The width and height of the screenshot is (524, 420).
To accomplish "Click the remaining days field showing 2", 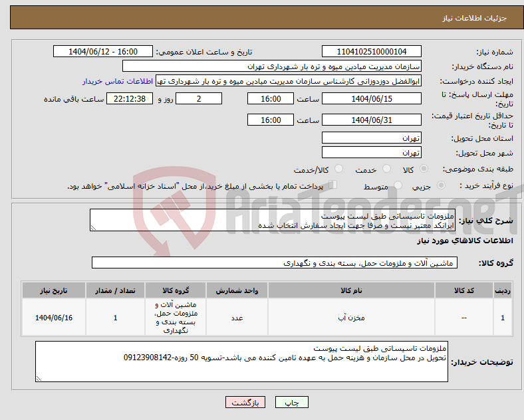I will pos(199,98).
